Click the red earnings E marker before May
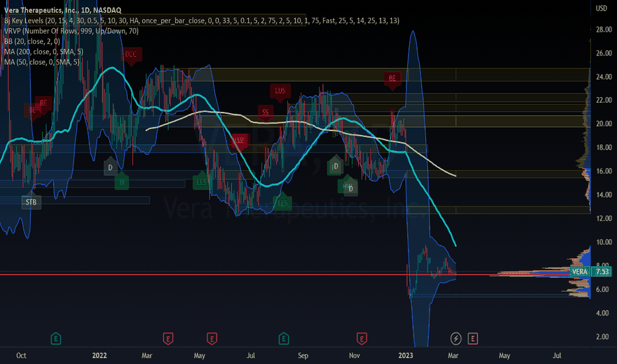Image resolution: width=617 pixels, height=364 pixels. click(x=168, y=338)
